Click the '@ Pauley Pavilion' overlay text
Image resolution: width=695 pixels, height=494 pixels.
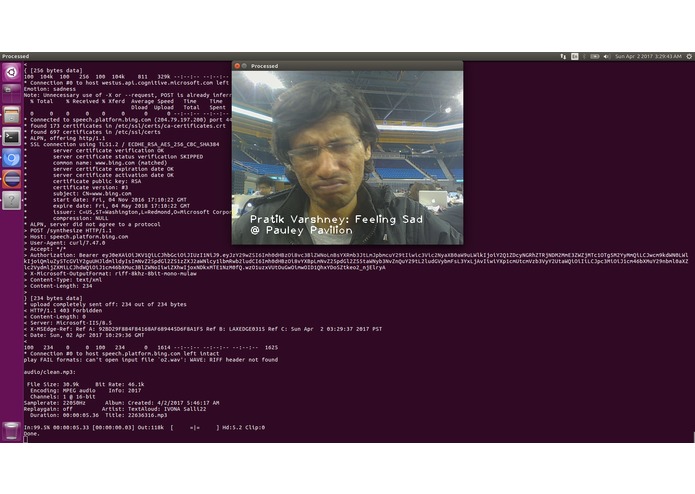click(x=301, y=230)
